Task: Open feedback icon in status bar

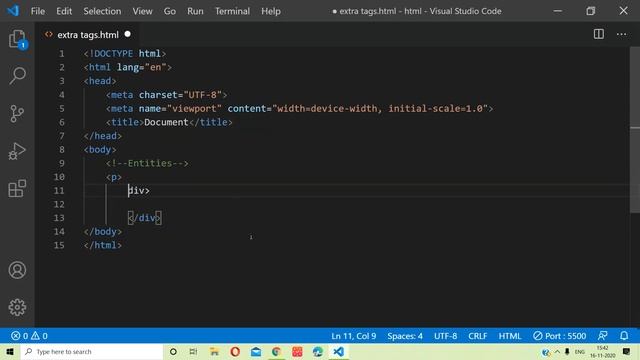Action: click(x=602, y=336)
